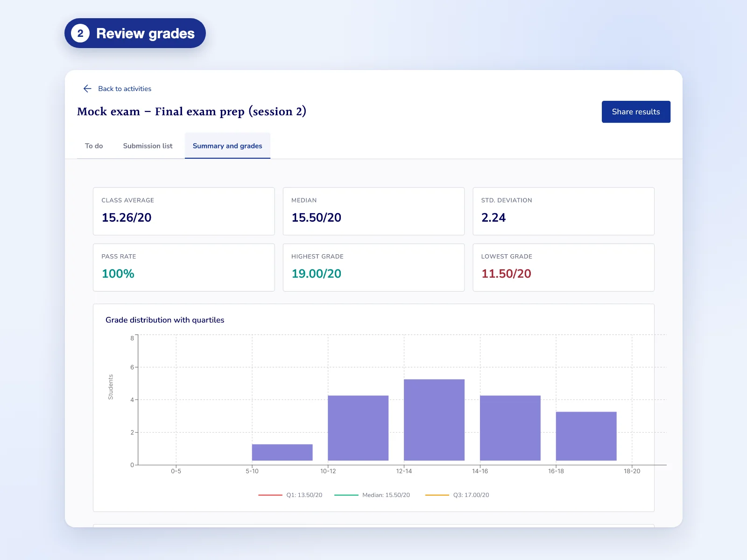The image size is (747, 560).
Task: Click the Mock exam page title
Action: click(x=191, y=112)
